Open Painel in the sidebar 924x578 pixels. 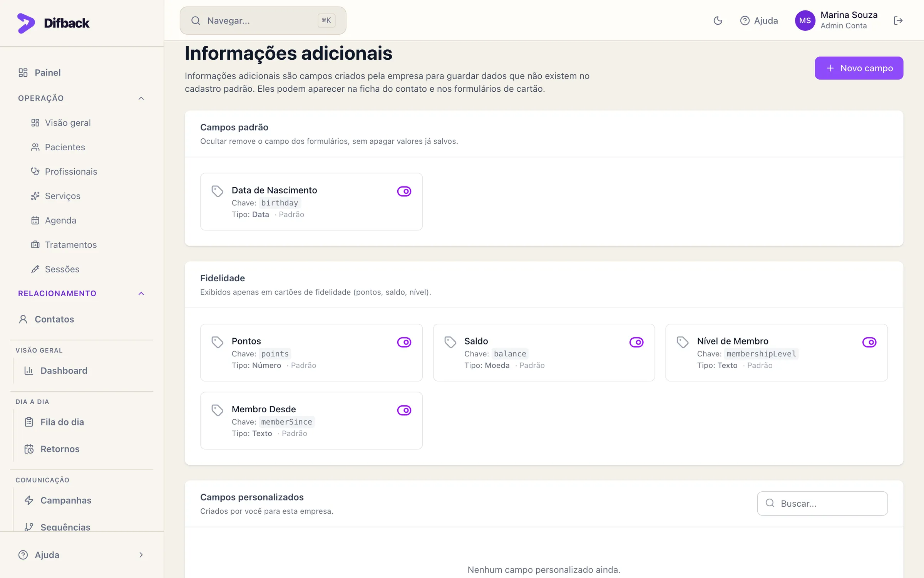[x=82, y=72]
